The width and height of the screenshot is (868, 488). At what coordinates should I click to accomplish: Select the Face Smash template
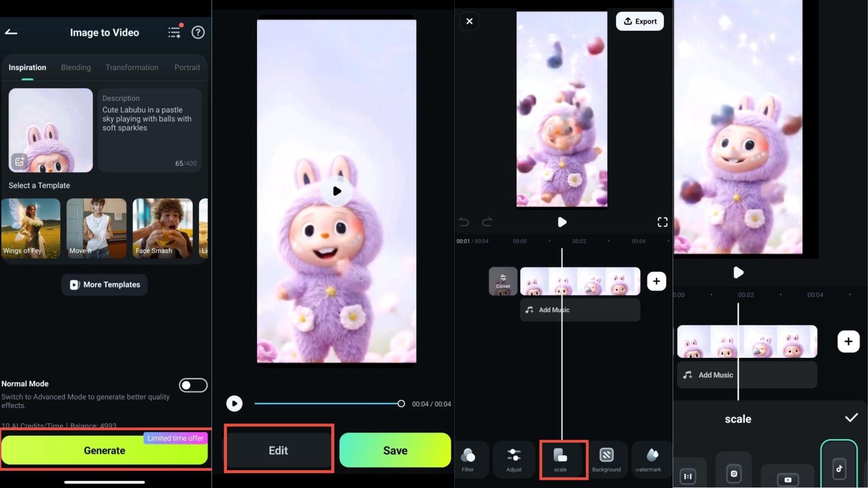162,228
